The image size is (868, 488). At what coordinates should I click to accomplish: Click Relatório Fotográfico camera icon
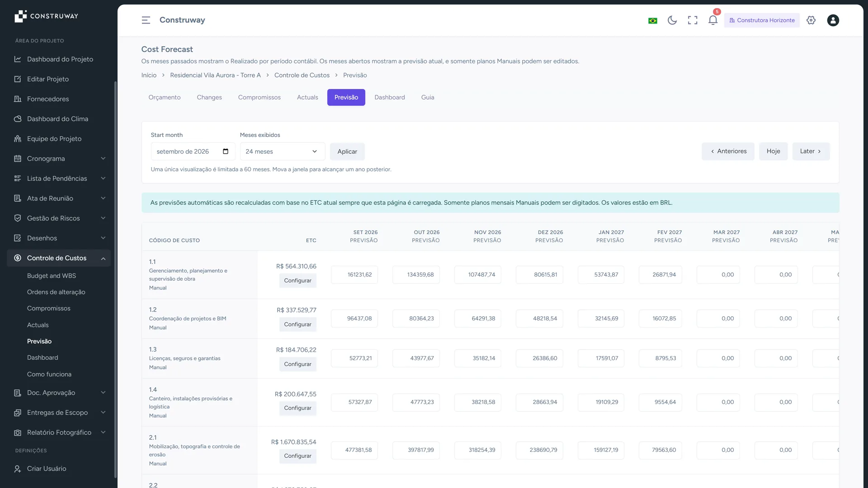(x=18, y=432)
